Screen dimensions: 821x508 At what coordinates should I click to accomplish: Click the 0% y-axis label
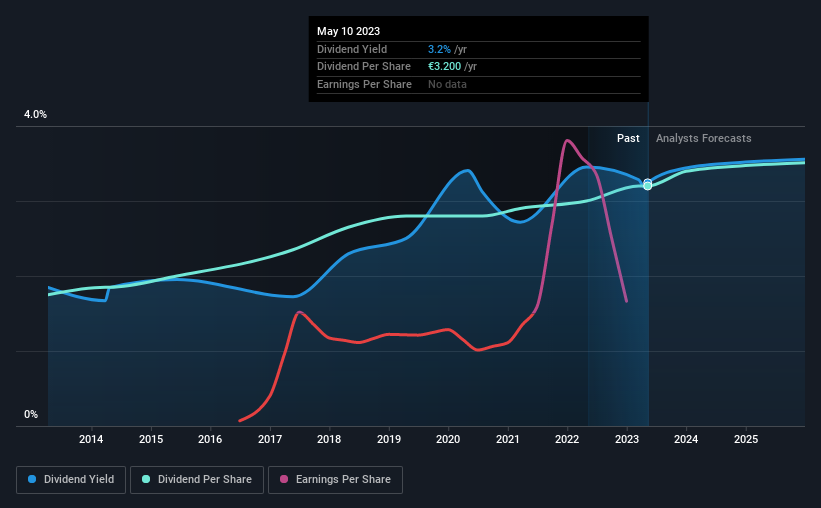[31, 414]
